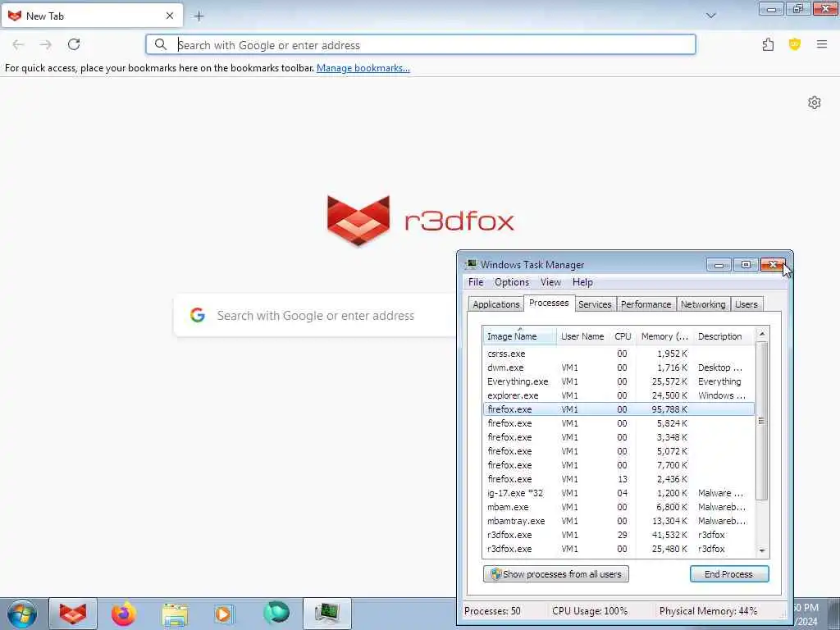Select firefox.exe using 7,700 K memory

pos(619,465)
